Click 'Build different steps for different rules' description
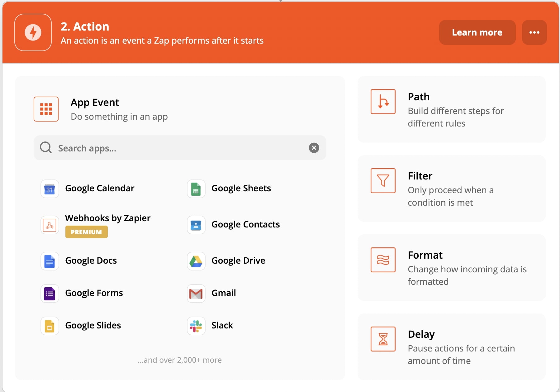 pyautogui.click(x=456, y=117)
